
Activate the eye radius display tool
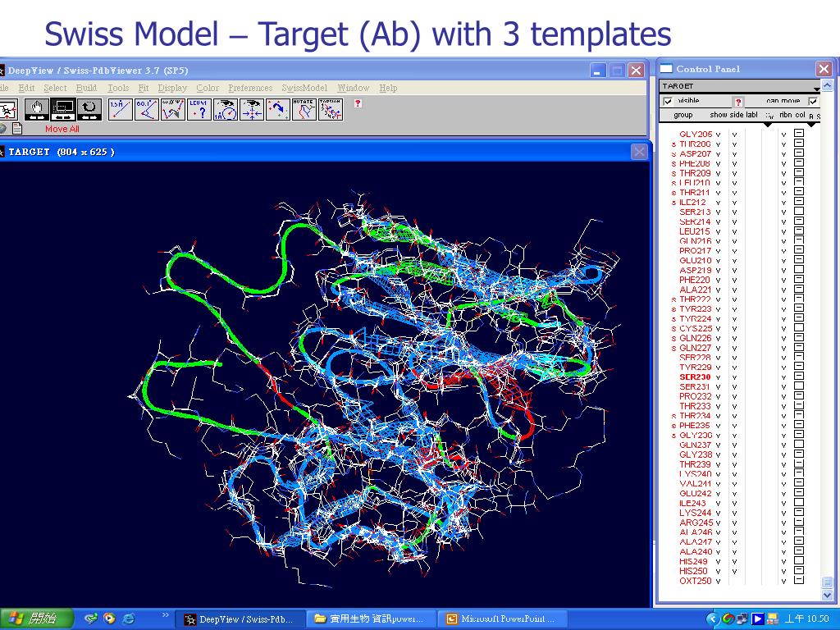pos(225,110)
